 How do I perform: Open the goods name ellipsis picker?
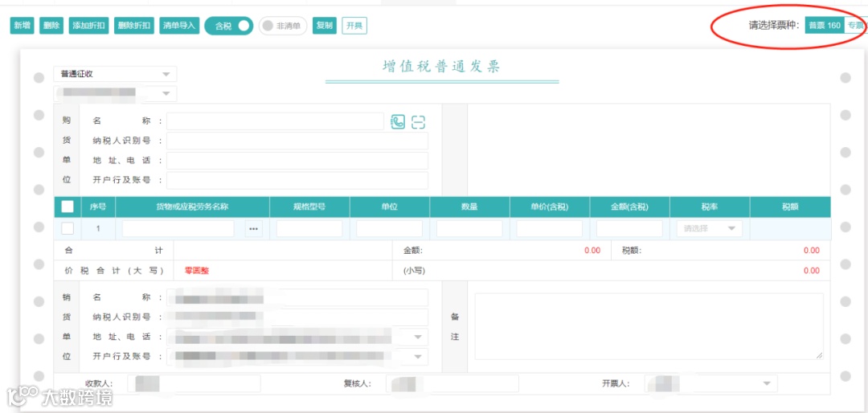point(253,229)
